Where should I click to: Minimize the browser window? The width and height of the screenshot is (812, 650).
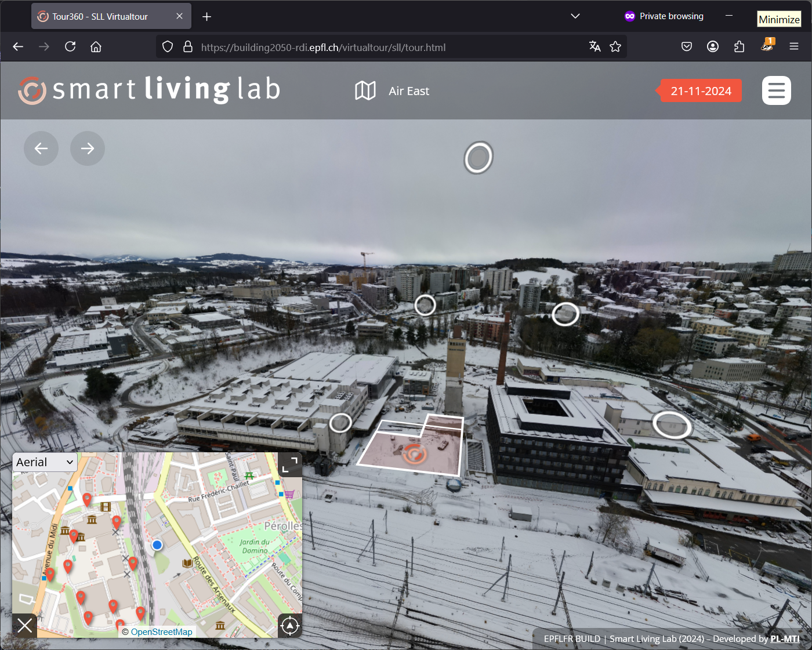pos(729,16)
